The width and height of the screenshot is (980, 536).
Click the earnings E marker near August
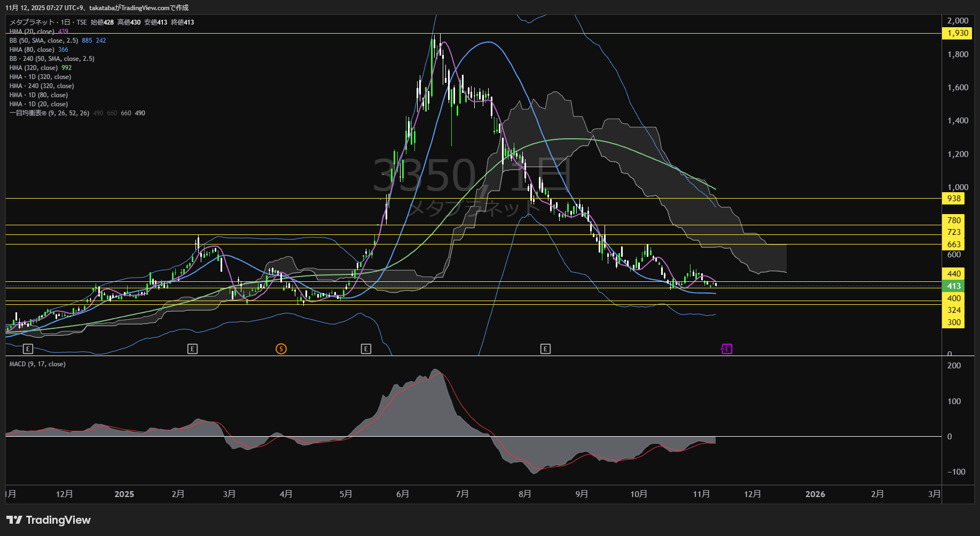[x=545, y=349]
